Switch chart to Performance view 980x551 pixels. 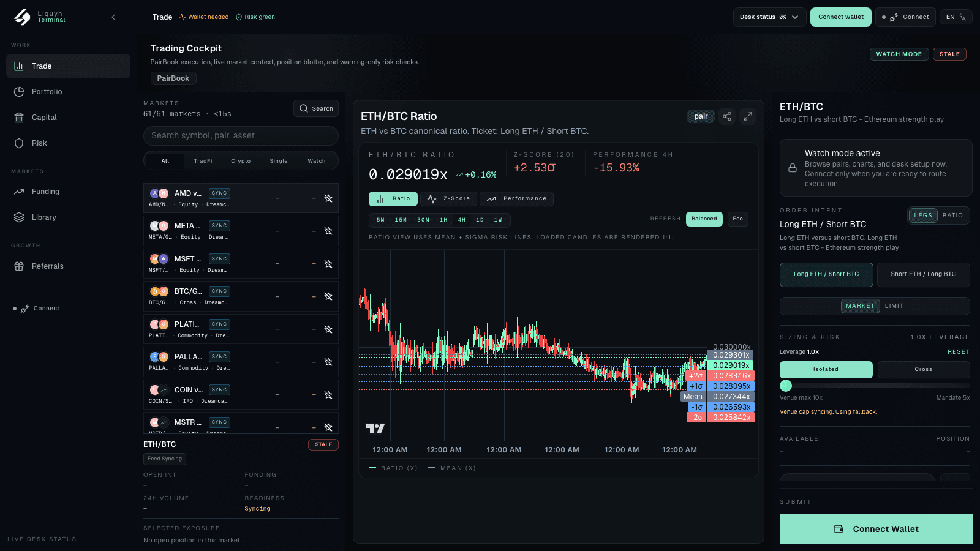pos(516,199)
